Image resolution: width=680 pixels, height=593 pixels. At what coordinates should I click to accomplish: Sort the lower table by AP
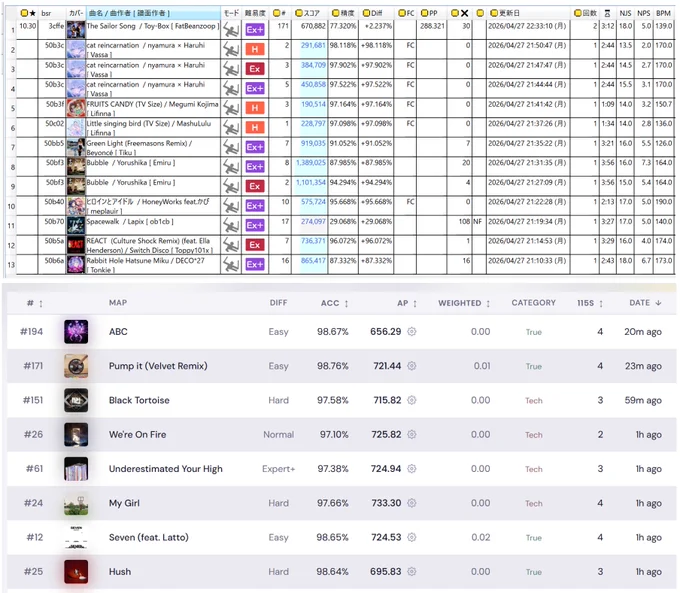(x=407, y=303)
